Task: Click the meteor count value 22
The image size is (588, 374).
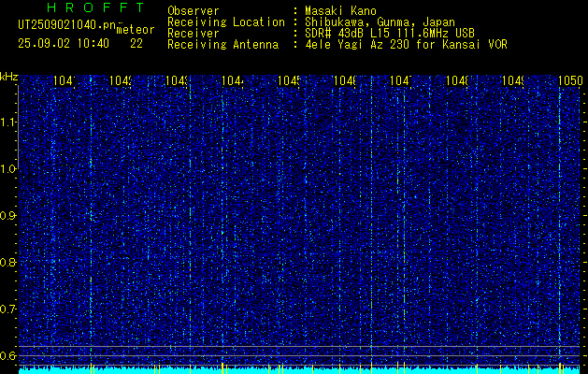Action: click(x=136, y=44)
